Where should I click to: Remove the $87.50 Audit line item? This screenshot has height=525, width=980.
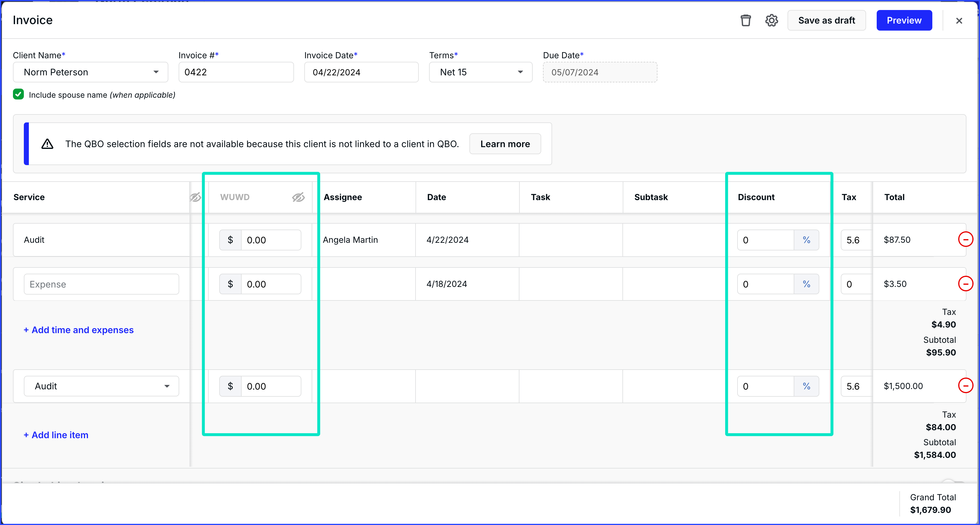965,240
